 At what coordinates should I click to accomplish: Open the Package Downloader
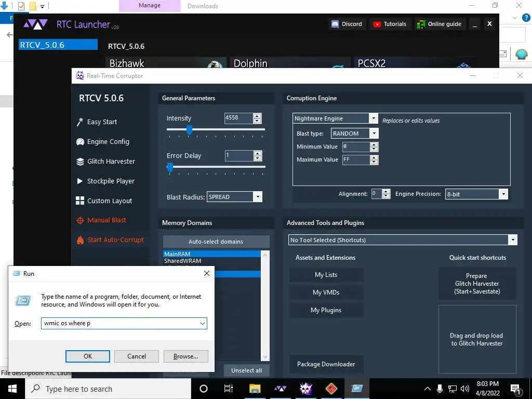point(326,364)
